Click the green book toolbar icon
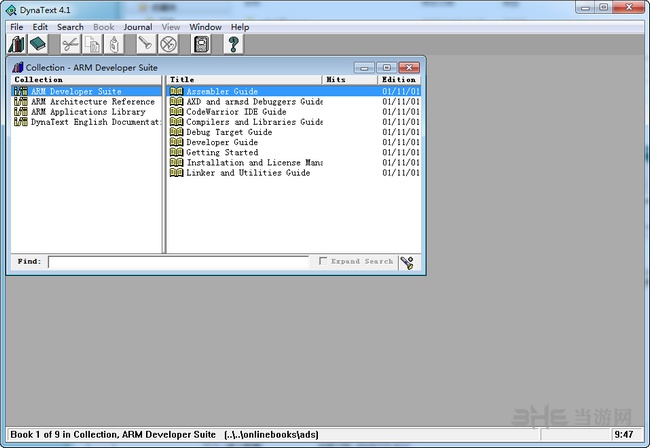 (x=38, y=44)
